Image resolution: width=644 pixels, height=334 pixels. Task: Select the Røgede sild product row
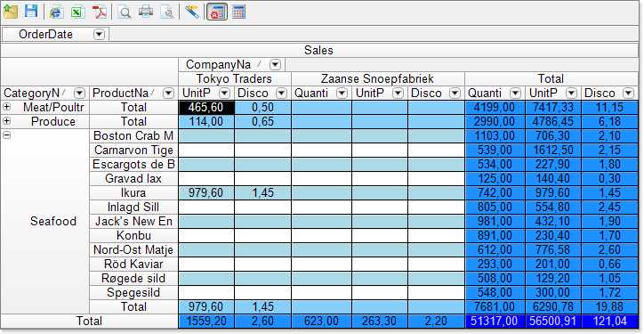[133, 279]
